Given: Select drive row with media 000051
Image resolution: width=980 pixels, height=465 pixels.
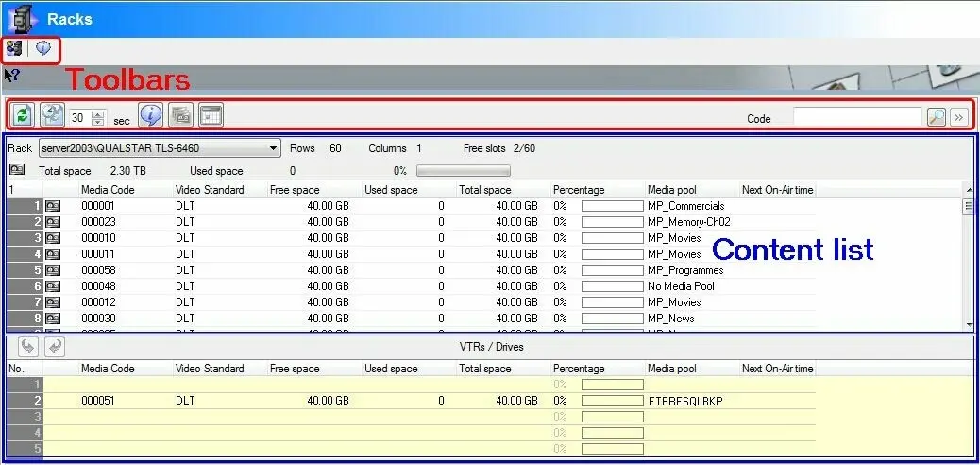Looking at the screenshot, I should coord(97,401).
